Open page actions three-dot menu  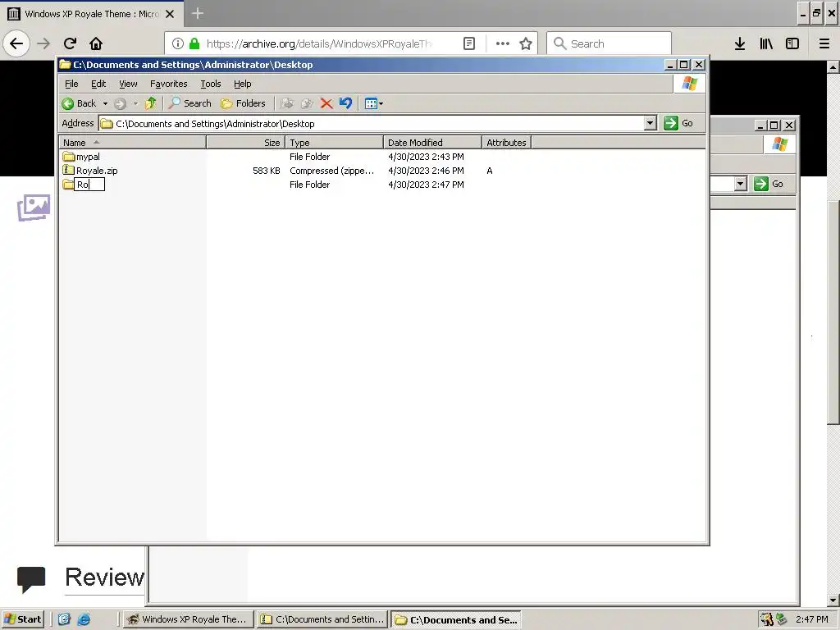coord(503,43)
